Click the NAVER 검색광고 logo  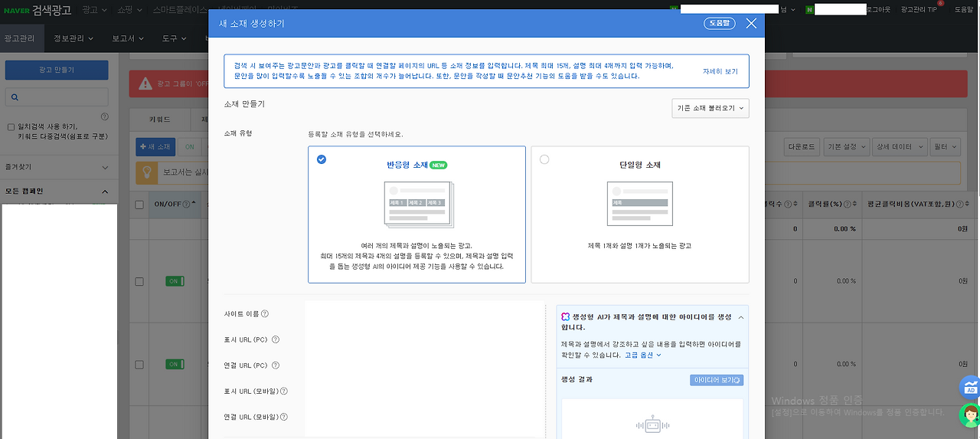pos(38,9)
